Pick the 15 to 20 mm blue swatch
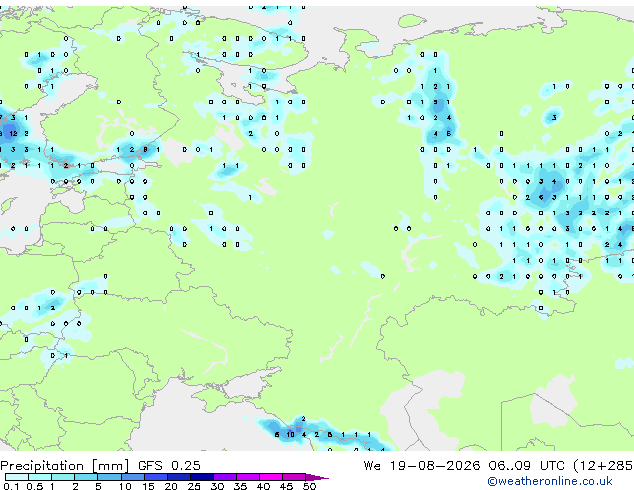634x490 pixels. point(156,477)
